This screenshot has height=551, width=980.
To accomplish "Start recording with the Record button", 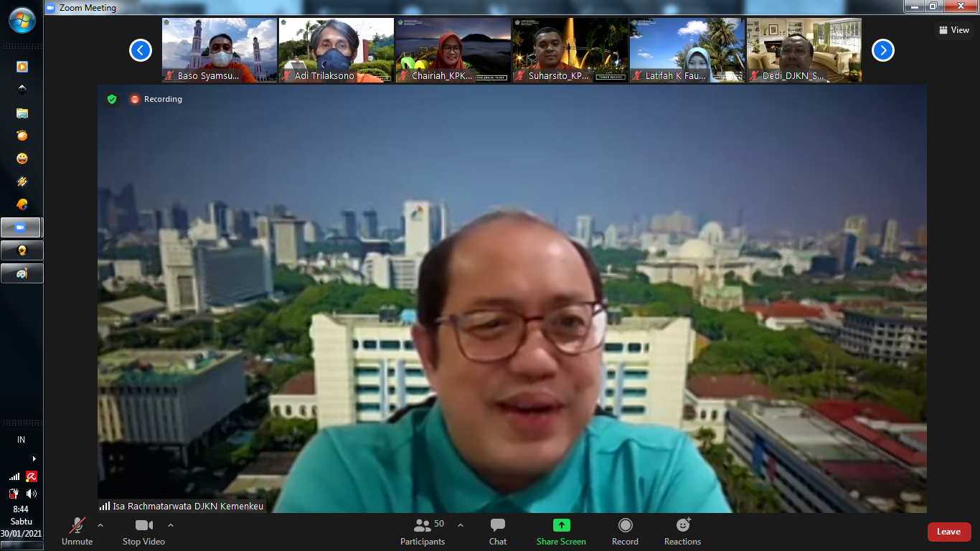I will tap(625, 532).
